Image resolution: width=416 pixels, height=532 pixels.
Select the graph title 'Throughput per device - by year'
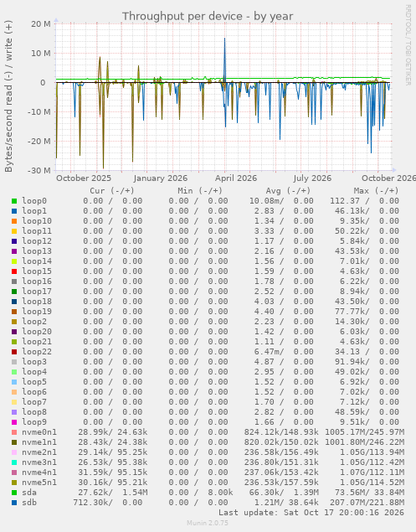(208, 16)
